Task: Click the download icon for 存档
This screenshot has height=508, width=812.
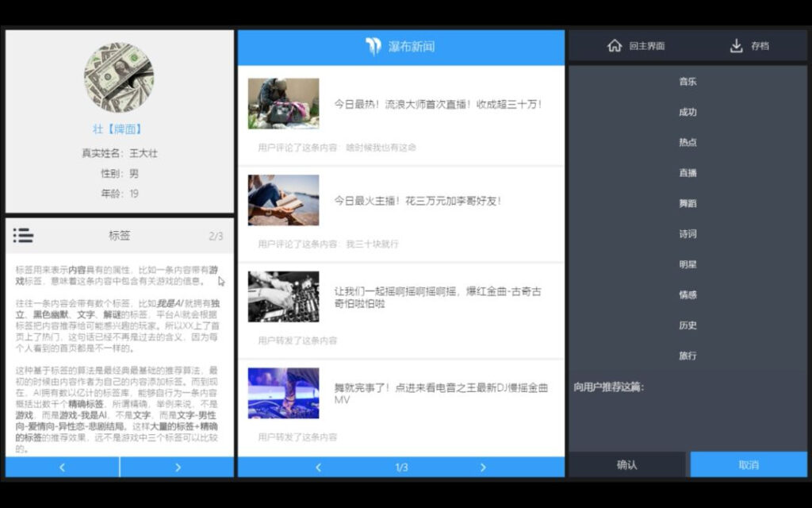Action: pos(736,45)
